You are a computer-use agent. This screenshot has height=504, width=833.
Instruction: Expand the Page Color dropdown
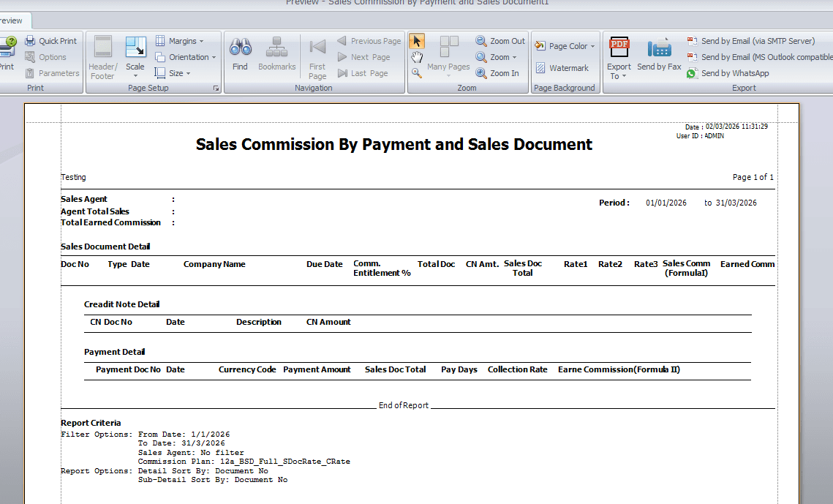(565, 46)
